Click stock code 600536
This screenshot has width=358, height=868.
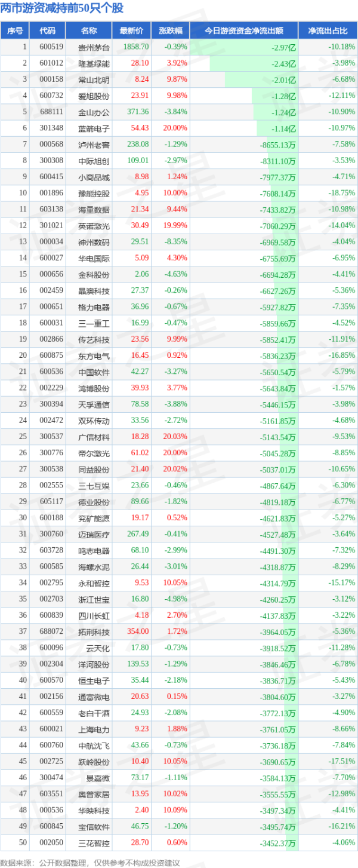pos(51,371)
